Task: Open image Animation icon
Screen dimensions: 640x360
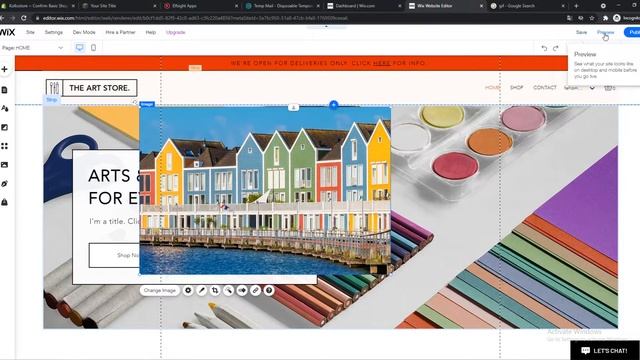Action: [242, 290]
